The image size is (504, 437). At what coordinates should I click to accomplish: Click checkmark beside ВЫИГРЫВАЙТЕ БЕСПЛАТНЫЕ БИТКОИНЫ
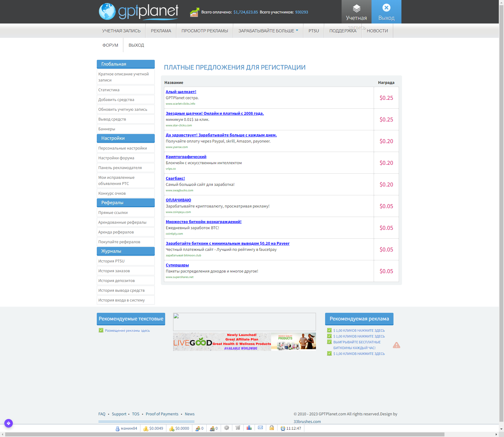click(329, 342)
